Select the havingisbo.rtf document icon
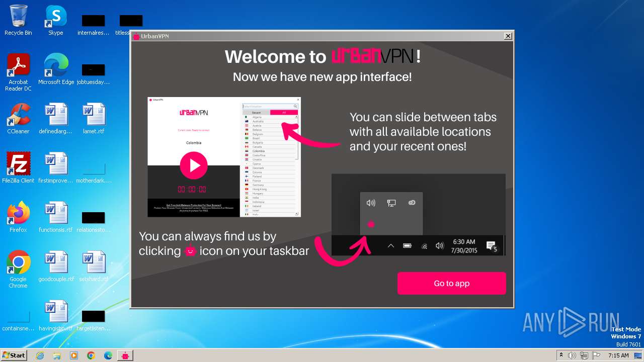Image resolution: width=644 pixels, height=362 pixels. [x=56, y=316]
